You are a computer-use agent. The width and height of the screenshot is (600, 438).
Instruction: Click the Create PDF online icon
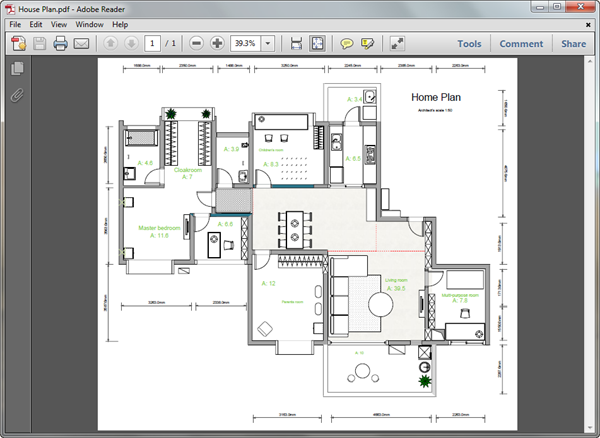pyautogui.click(x=17, y=44)
